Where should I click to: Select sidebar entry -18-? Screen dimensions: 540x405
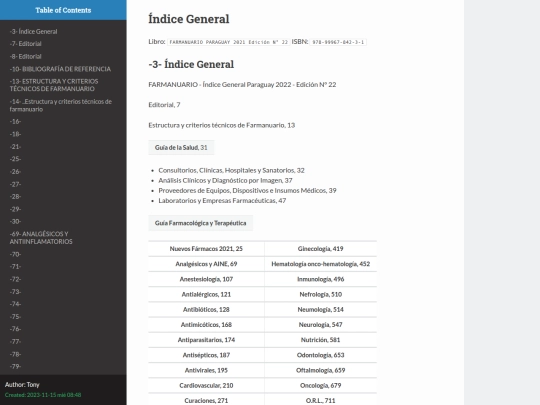coord(15,134)
